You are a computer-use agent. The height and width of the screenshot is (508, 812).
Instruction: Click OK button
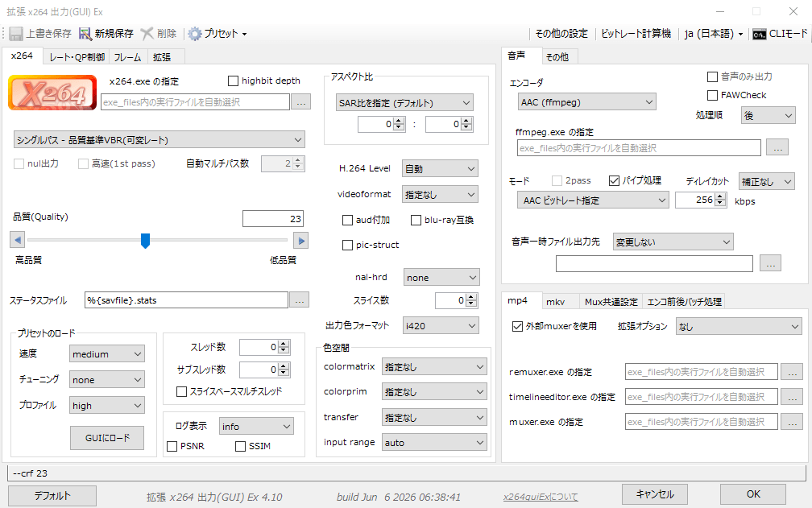tap(753, 494)
